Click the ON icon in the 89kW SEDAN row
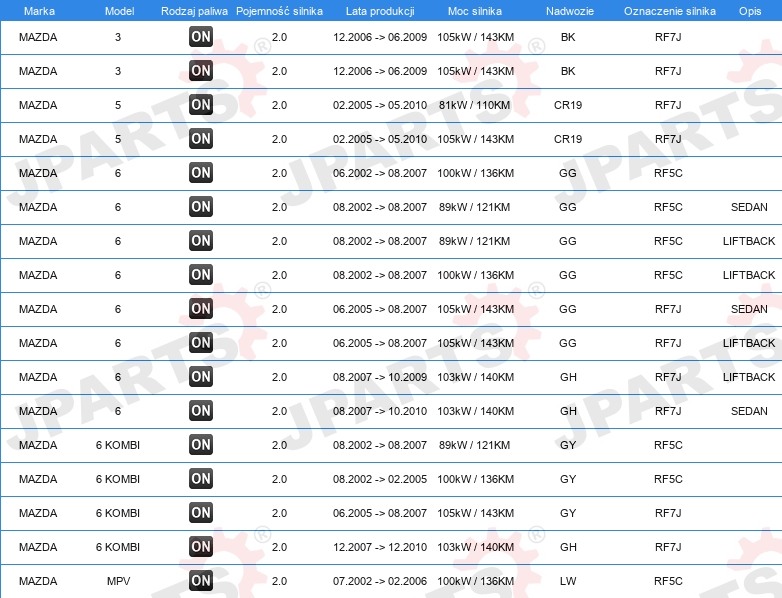 201,206
